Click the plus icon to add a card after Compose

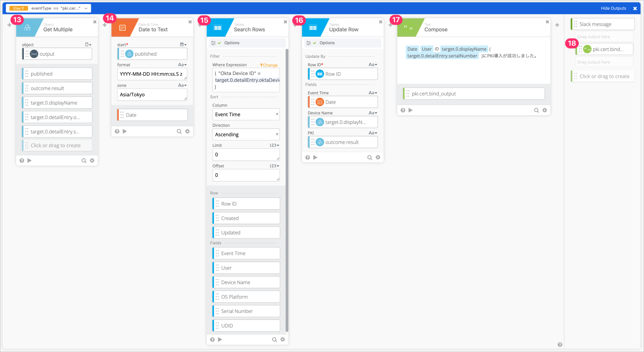click(557, 25)
